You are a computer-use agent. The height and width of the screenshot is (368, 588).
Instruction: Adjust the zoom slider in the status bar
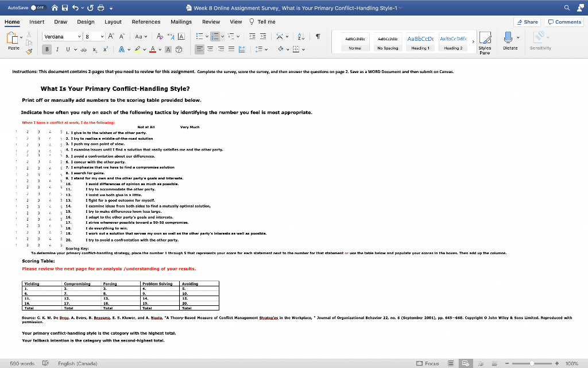[532, 363]
